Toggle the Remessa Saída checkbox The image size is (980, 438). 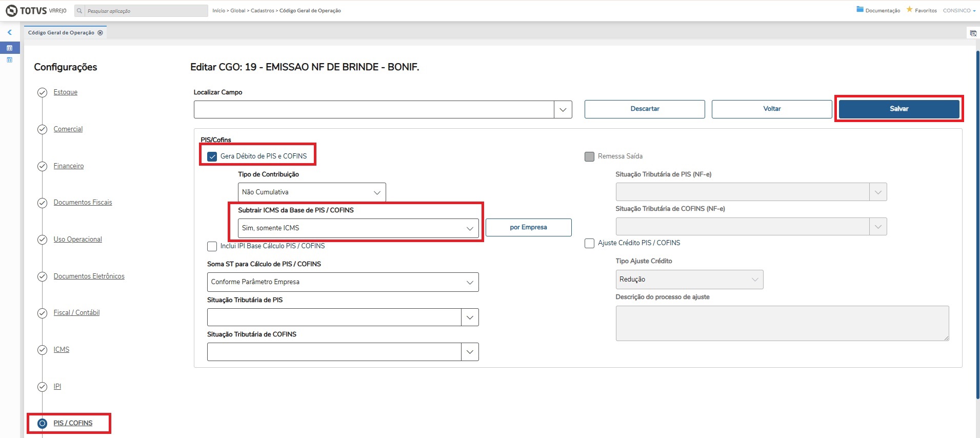point(589,156)
